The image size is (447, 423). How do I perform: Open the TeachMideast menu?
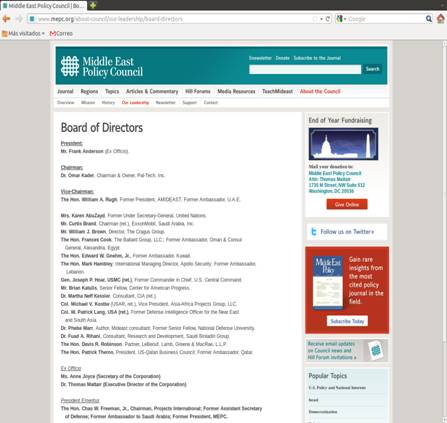[277, 91]
